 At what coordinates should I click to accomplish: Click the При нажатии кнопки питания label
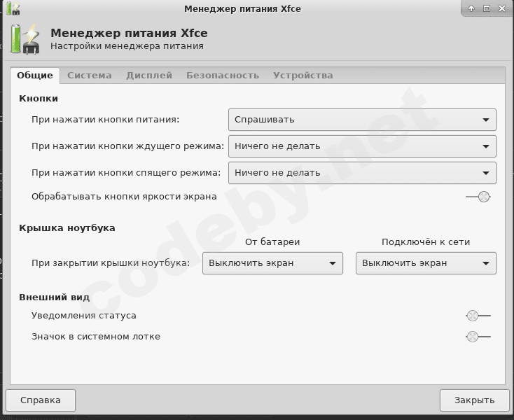(x=106, y=120)
